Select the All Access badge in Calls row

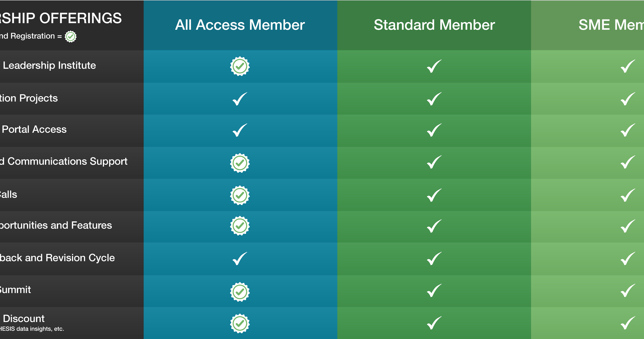(x=240, y=195)
